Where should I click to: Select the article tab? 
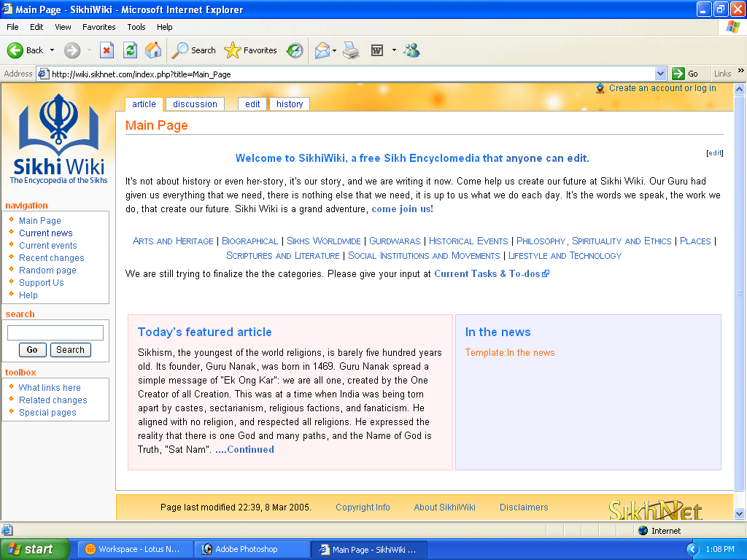(x=144, y=104)
